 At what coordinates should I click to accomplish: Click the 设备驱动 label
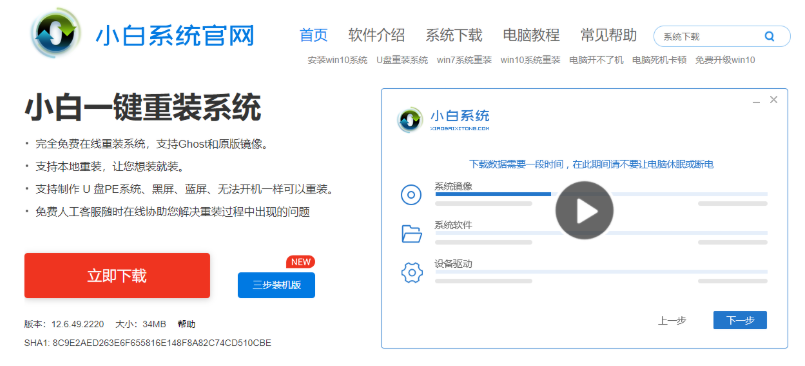coord(453,264)
